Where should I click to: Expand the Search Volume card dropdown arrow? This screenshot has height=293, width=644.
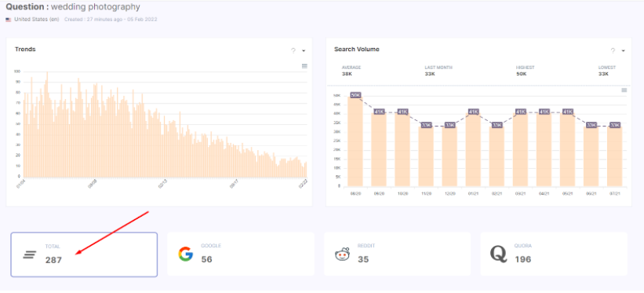point(623,50)
